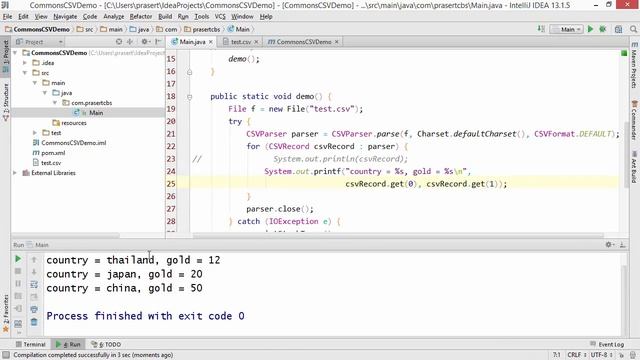Open the File menu

click(7, 17)
